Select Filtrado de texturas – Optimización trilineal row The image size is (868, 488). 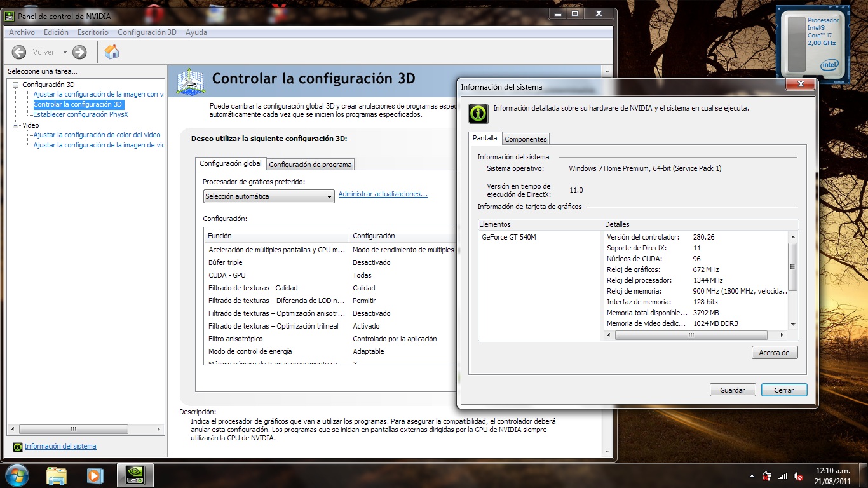(x=330, y=326)
